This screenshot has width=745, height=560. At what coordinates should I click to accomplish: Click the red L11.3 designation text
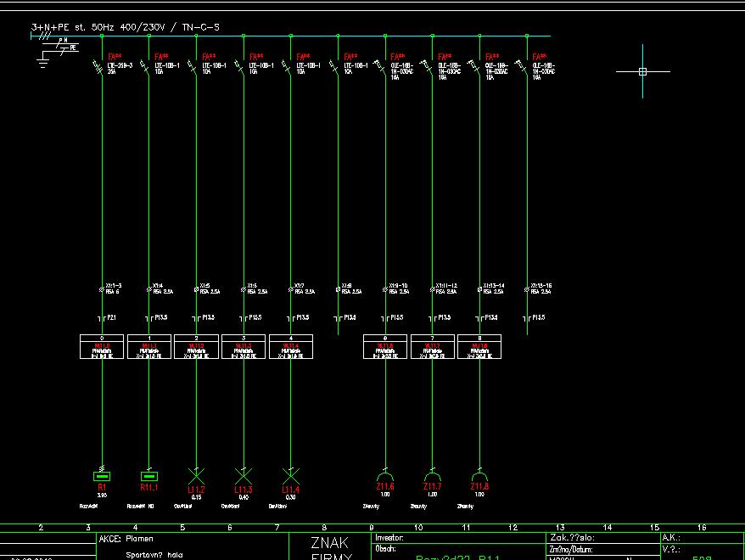click(x=244, y=490)
